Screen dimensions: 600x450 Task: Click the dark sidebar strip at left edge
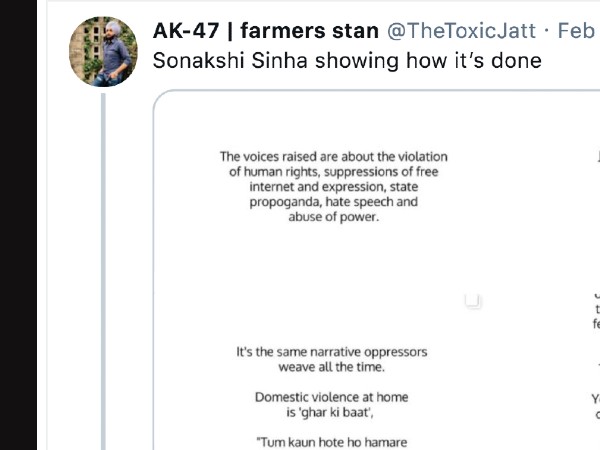coord(18,225)
